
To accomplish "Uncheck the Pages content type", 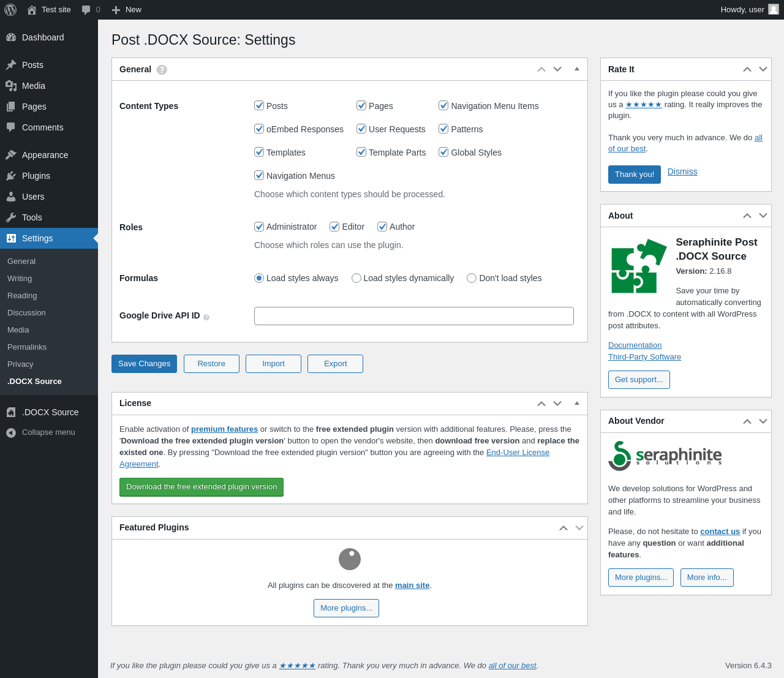I will click(x=361, y=105).
